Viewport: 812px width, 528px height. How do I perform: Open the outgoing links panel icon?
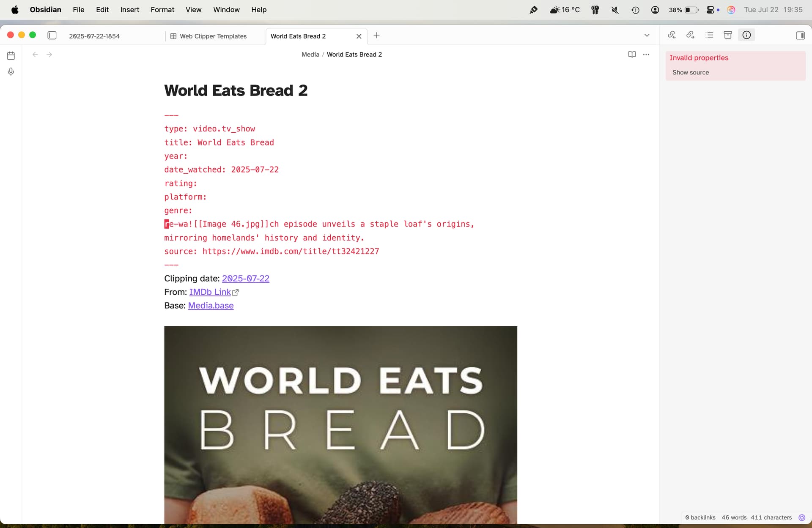click(690, 35)
